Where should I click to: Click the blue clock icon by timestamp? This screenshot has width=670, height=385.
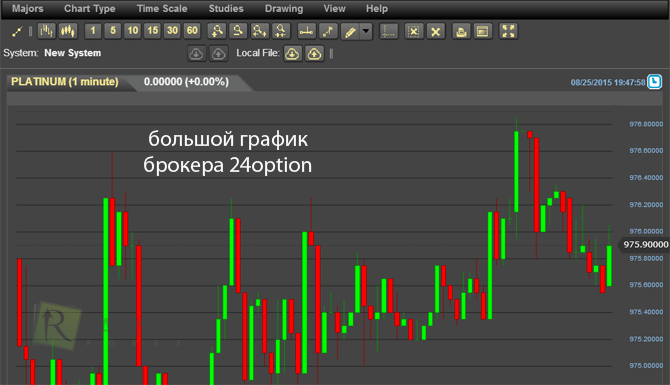(x=655, y=82)
